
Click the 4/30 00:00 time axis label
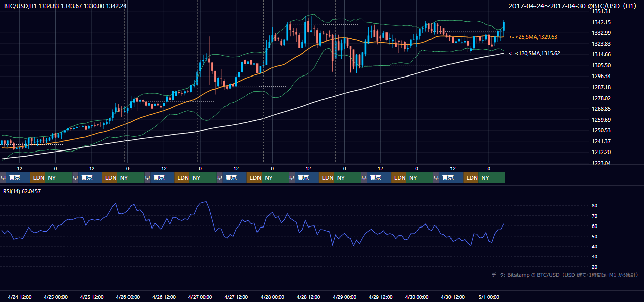point(417,297)
